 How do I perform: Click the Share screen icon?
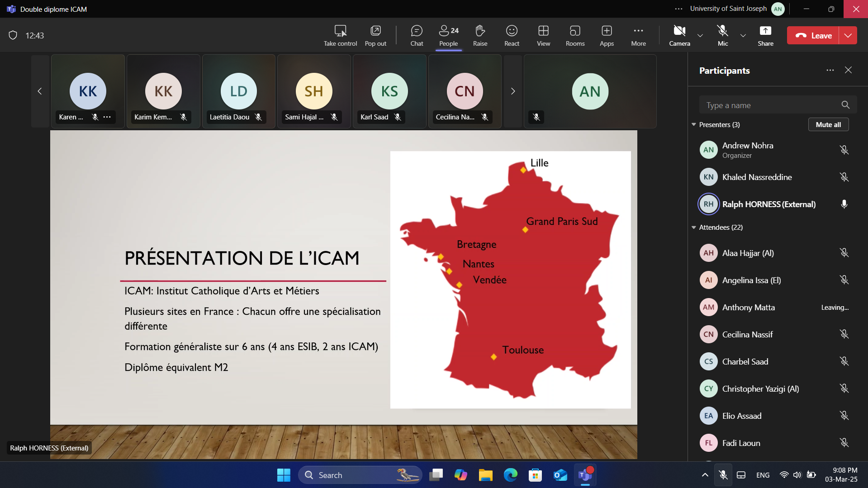click(x=765, y=35)
